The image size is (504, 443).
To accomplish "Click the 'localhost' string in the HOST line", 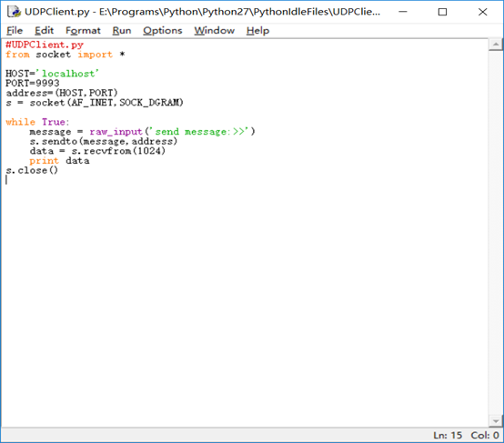I will click(68, 74).
